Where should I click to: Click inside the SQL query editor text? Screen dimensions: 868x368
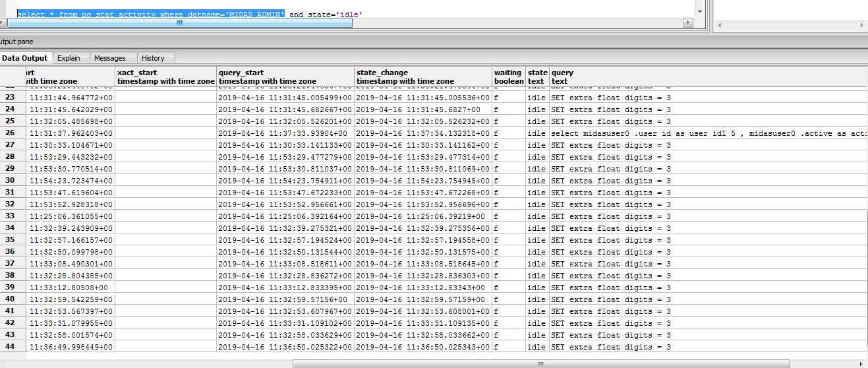click(x=190, y=14)
